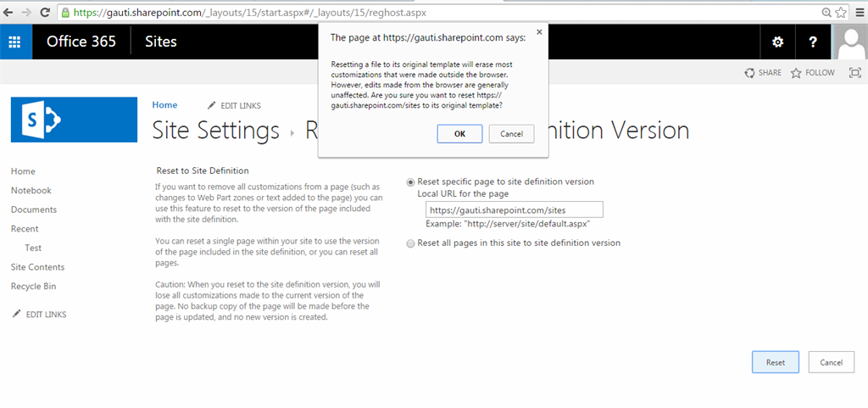868x408 pixels.
Task: Reload the page with refresh icon
Action: pyautogui.click(x=45, y=12)
